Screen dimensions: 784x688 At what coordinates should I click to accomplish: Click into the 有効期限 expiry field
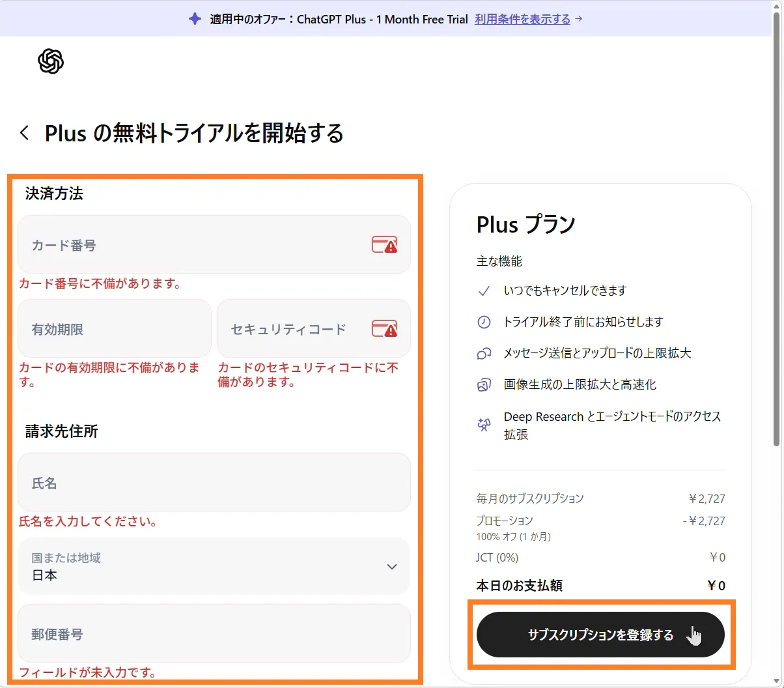tap(115, 329)
